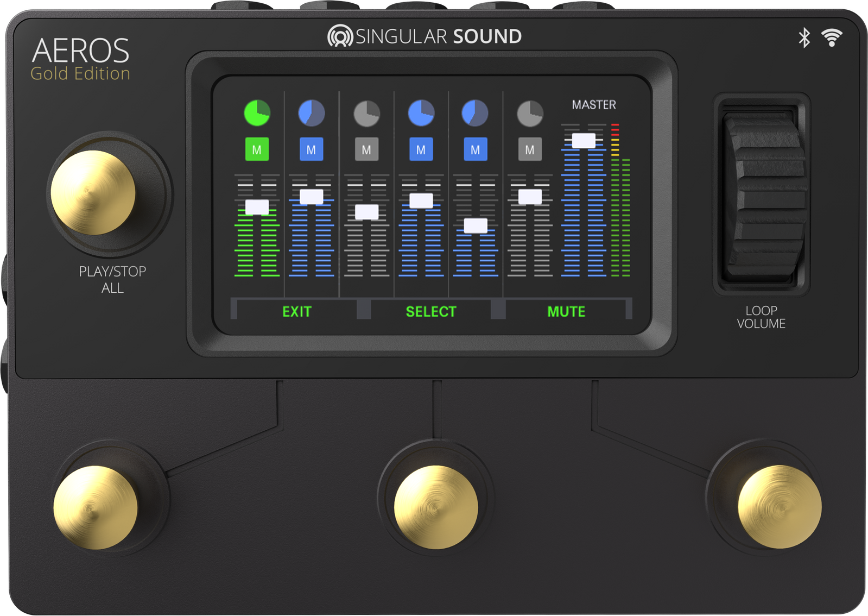Toggle the green M mute on track one
The height and width of the screenshot is (616, 868).
(257, 149)
